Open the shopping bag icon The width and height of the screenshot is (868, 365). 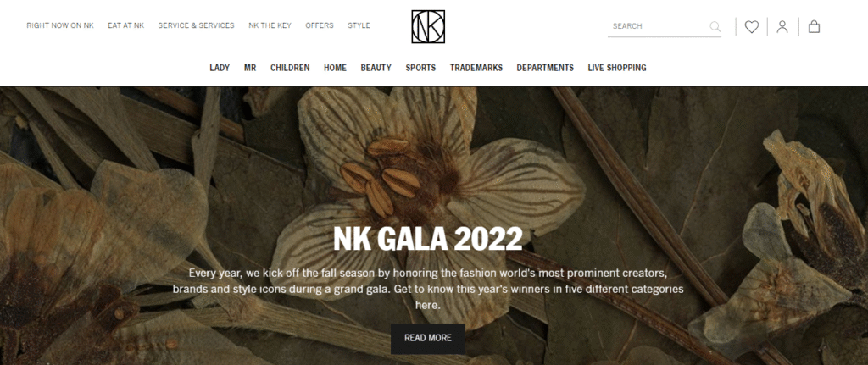(814, 26)
